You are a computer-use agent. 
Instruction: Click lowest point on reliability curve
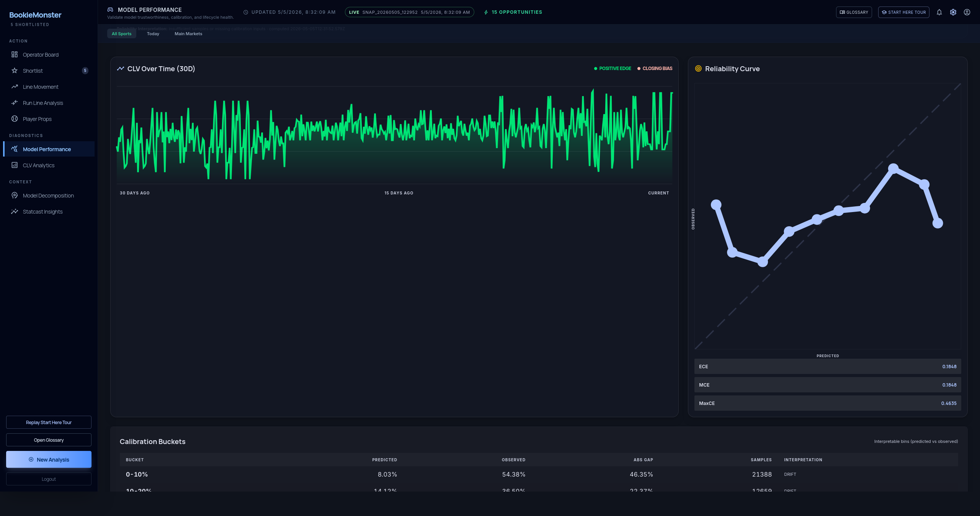(x=763, y=262)
